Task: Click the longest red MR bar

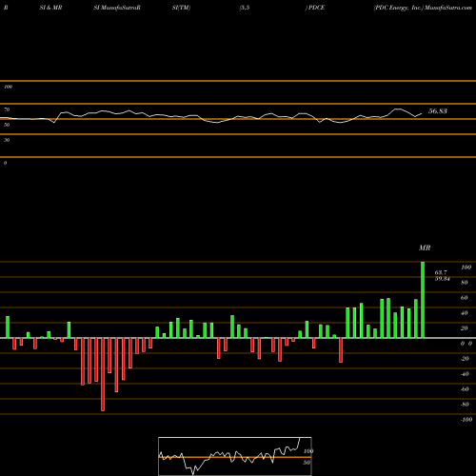Action: (x=103, y=374)
